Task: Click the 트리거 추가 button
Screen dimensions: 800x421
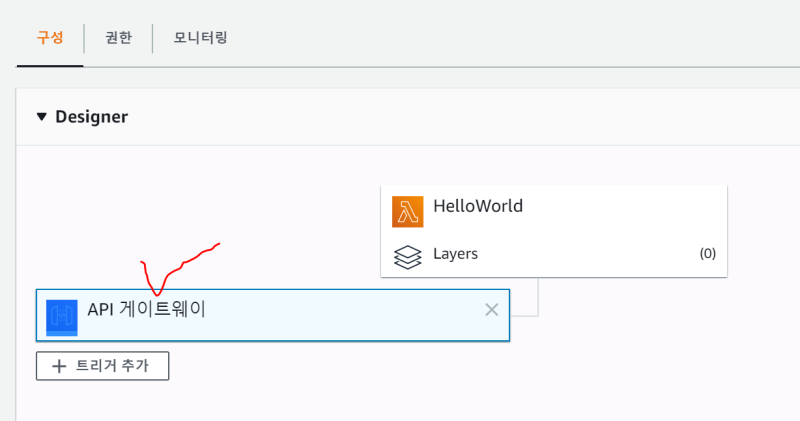Action: (103, 366)
